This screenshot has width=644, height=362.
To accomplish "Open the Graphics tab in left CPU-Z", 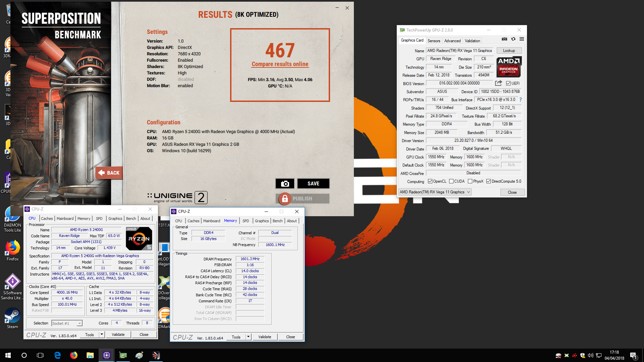I will (115, 219).
